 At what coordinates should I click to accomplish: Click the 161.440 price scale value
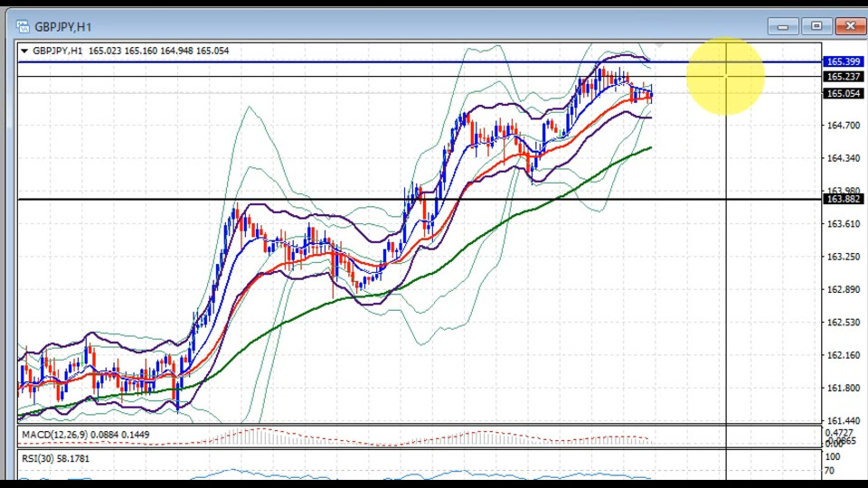pos(844,421)
